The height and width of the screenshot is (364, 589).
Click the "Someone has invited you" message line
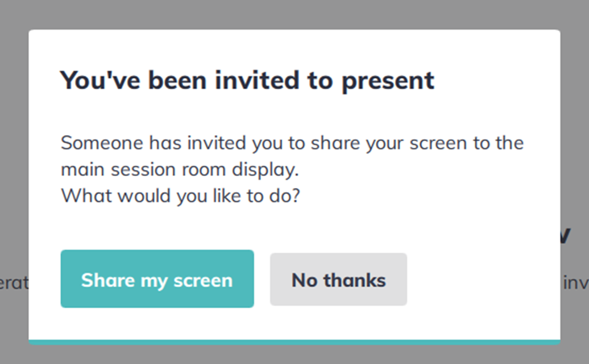[292, 143]
